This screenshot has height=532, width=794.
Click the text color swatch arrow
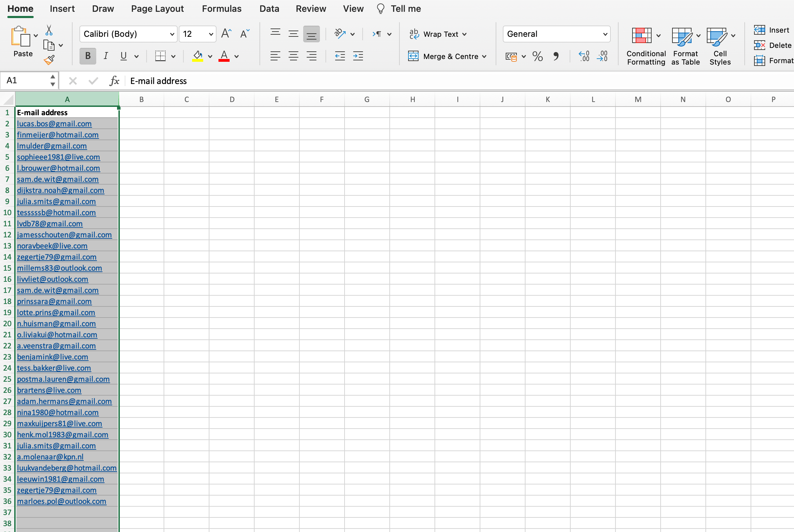(237, 56)
